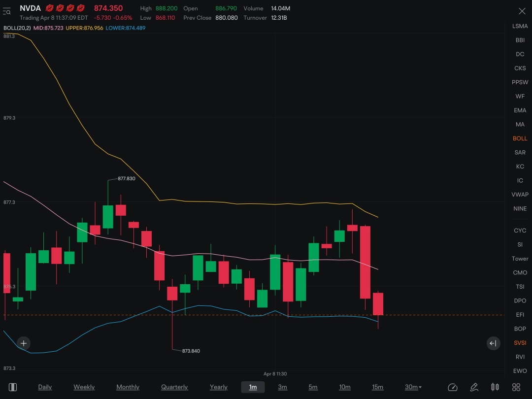Click the Volume 14.04M value
532x399 pixels.
(x=280, y=8)
